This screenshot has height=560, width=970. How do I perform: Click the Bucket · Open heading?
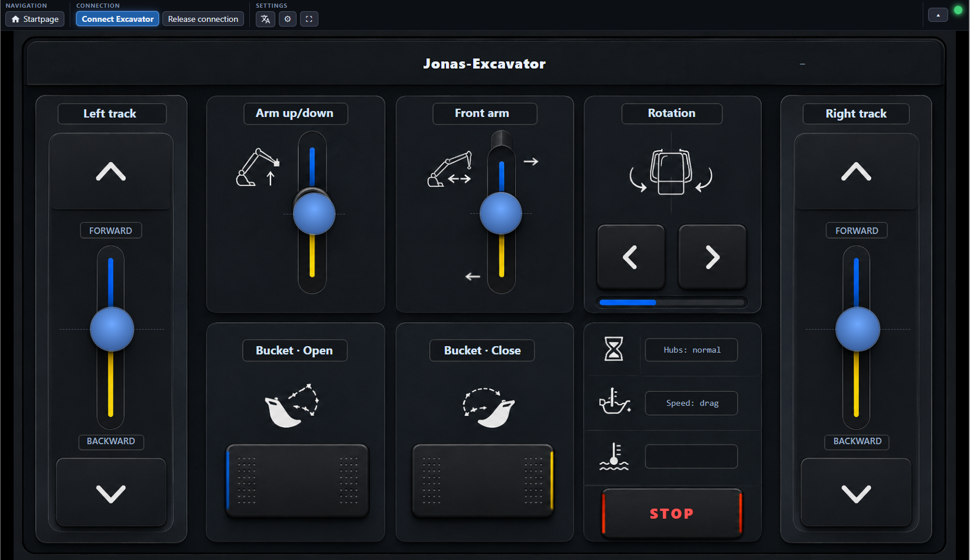(x=295, y=350)
